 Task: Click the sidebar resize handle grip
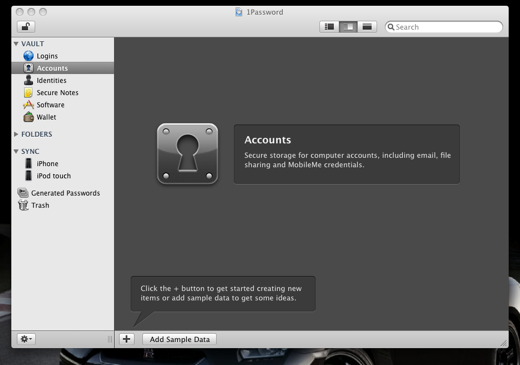coord(110,339)
